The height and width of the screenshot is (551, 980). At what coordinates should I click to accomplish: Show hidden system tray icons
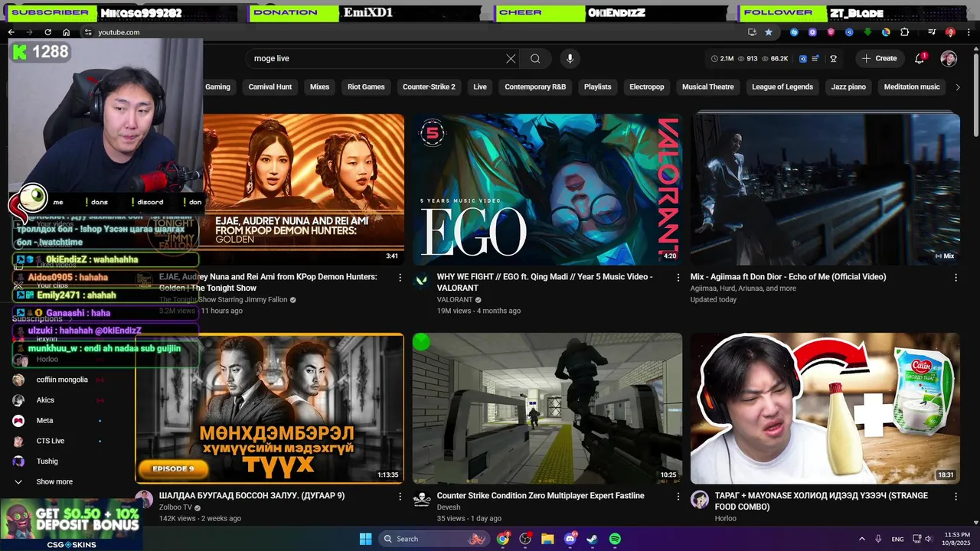pos(861,539)
